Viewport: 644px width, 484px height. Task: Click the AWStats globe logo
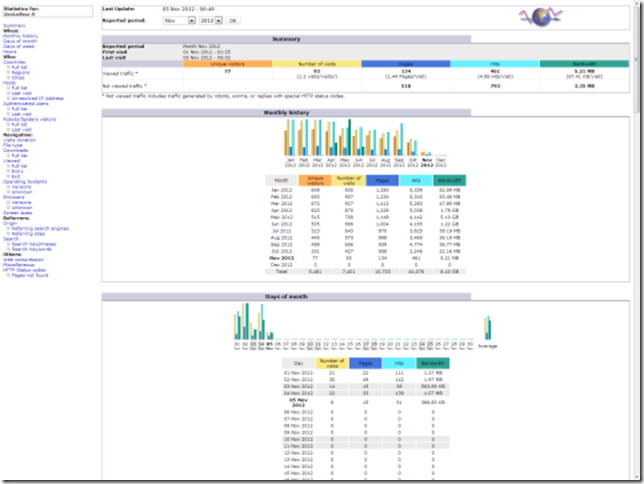[541, 17]
